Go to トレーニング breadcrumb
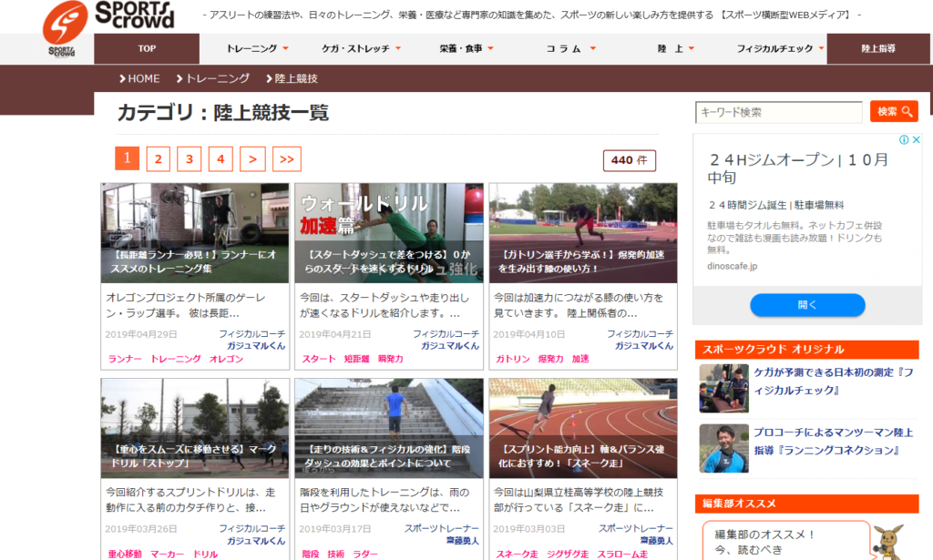Screen dimensions: 933x560 pyautogui.click(x=213, y=78)
